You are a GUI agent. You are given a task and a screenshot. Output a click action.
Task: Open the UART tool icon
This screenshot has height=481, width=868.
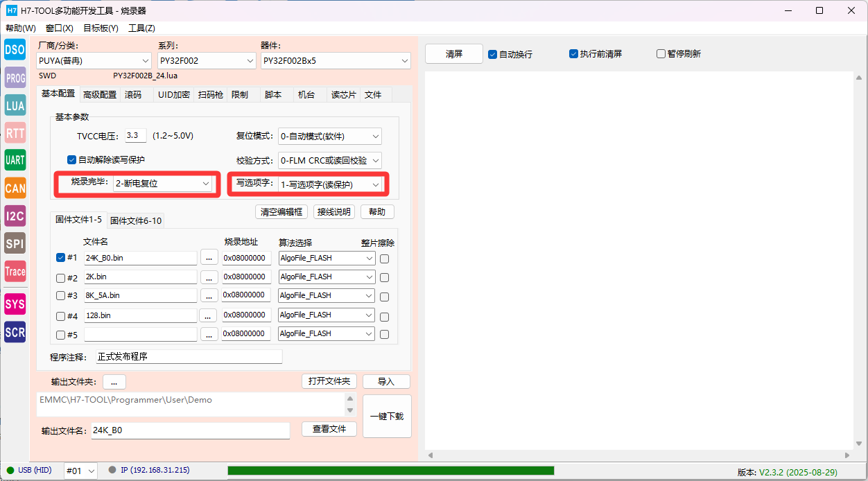[15, 160]
